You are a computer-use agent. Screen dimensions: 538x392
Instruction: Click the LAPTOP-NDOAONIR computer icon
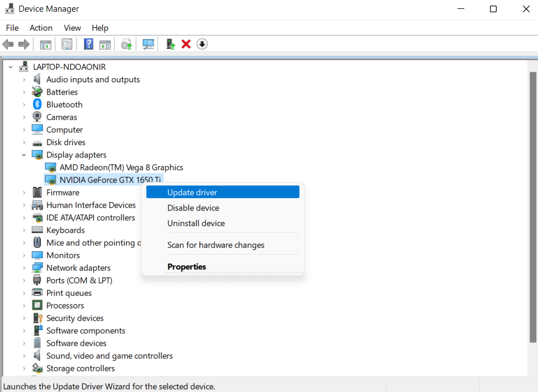tap(23, 66)
